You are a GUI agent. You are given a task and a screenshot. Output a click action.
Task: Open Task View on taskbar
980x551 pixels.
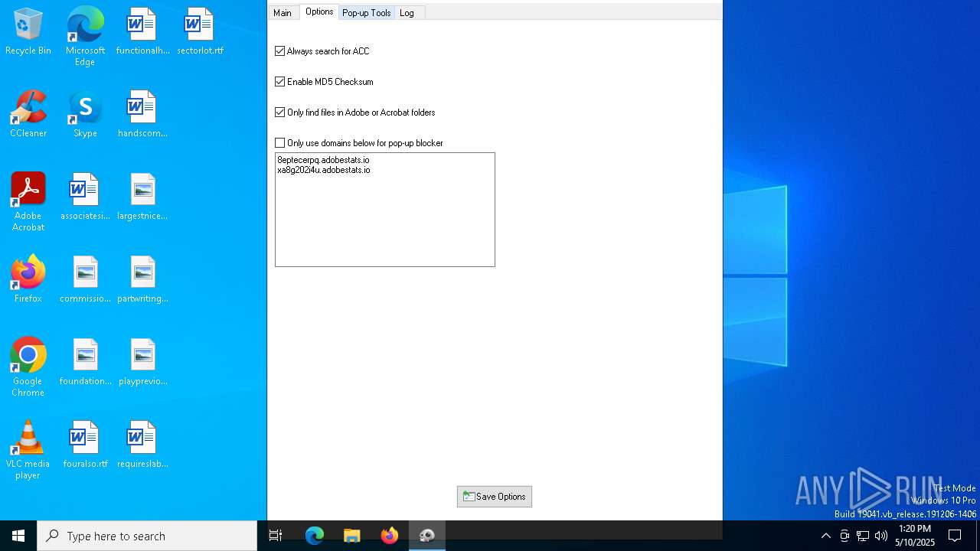click(276, 536)
